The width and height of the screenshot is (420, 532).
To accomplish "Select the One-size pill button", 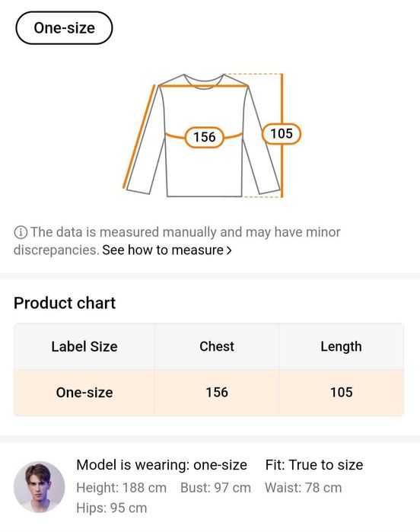I will pos(64,28).
